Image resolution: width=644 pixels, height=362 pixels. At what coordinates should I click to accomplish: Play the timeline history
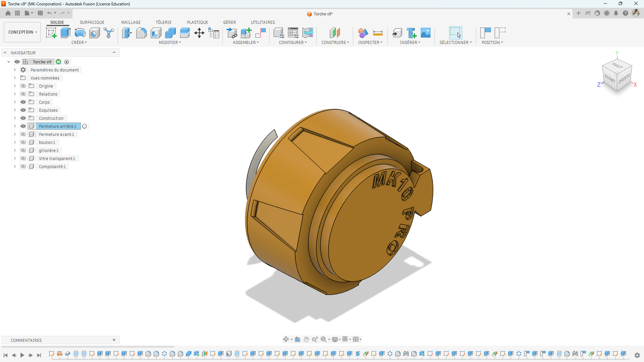click(x=22, y=355)
